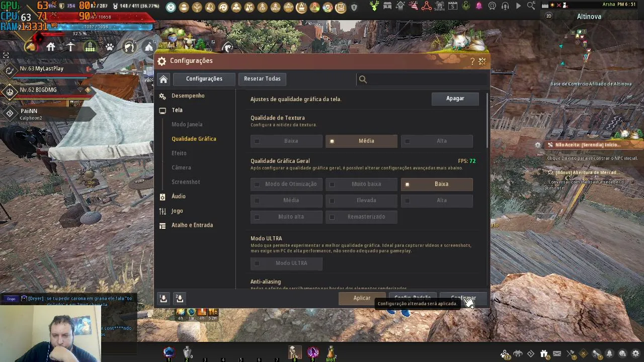
Task: Open the residence house icon
Action: [51, 47]
